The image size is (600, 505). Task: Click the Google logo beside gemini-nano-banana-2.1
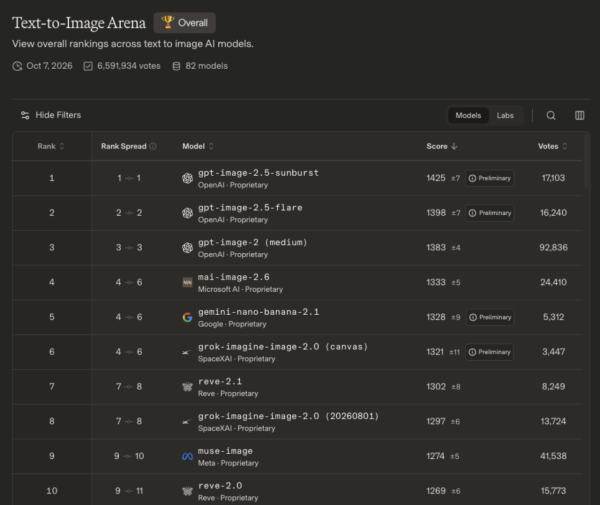coord(187,317)
